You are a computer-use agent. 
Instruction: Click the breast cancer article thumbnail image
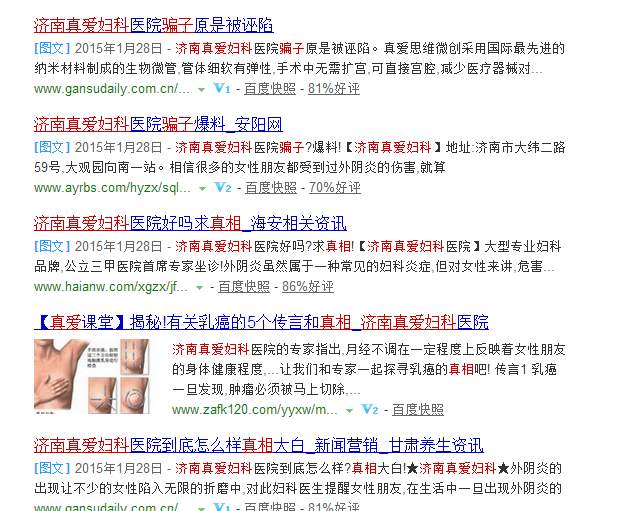pos(92,376)
